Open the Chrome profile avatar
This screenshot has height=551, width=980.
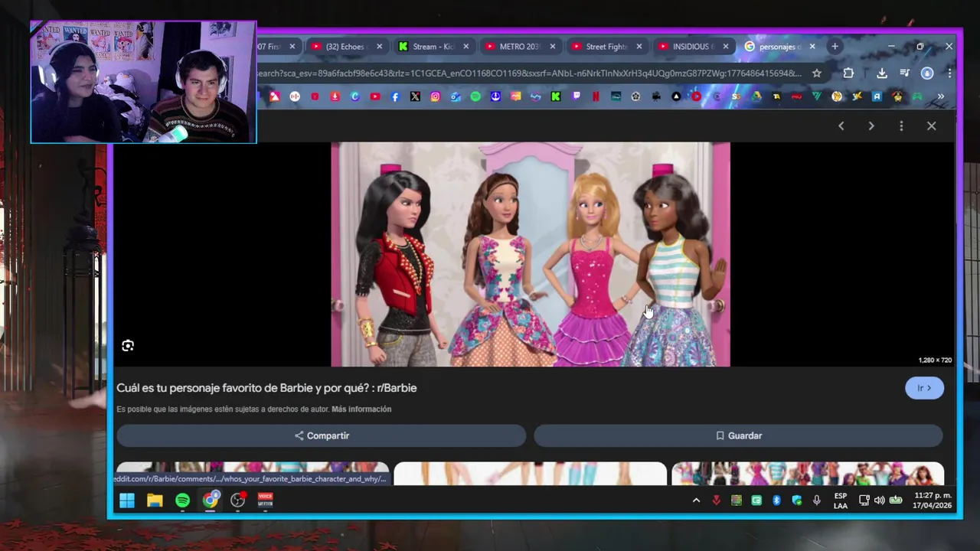[927, 73]
